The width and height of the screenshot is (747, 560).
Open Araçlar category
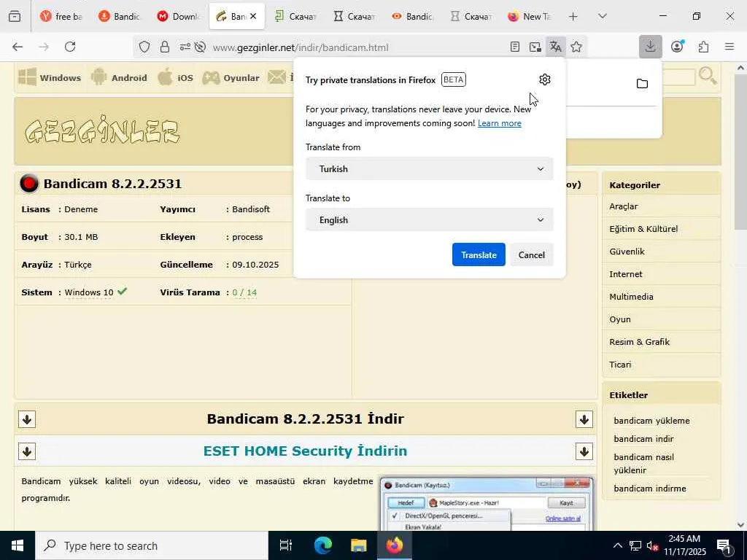click(624, 206)
